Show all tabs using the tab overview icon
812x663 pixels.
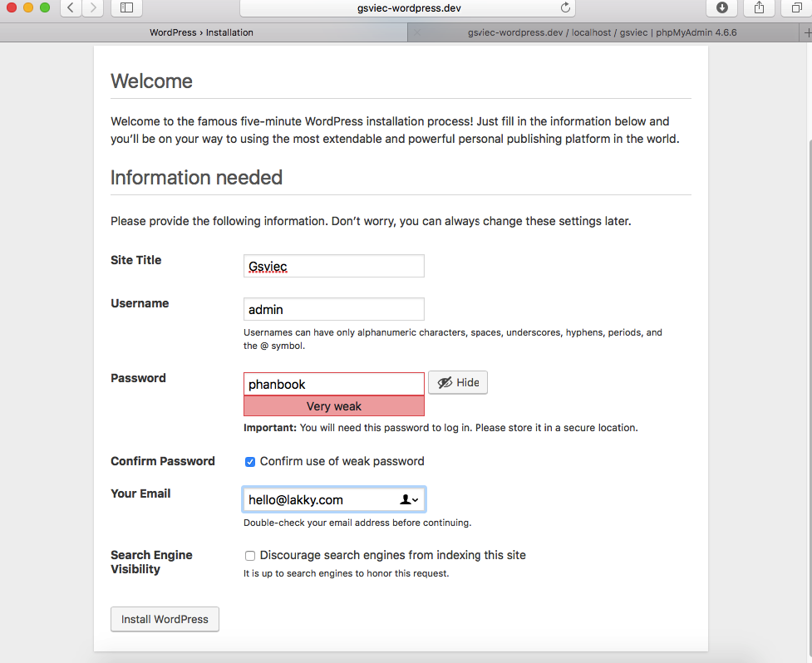(x=796, y=7)
